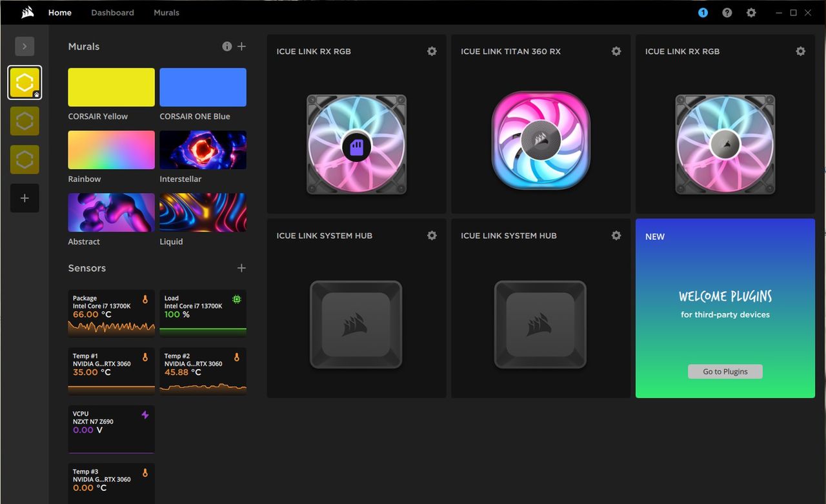Image resolution: width=826 pixels, height=504 pixels.
Task: Open the Package Intel Core i7 temperature sensor
Action: point(111,314)
